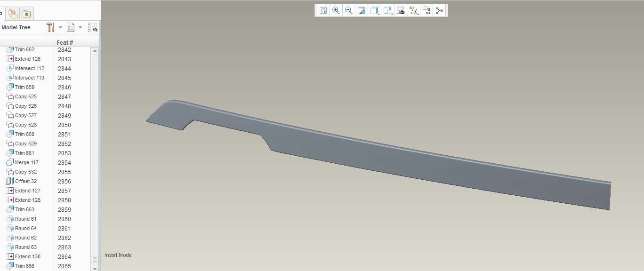Viewport: 644px width, 271px height.
Task: Click the Model Tree scrollbar down arrow
Action: [x=95, y=268]
